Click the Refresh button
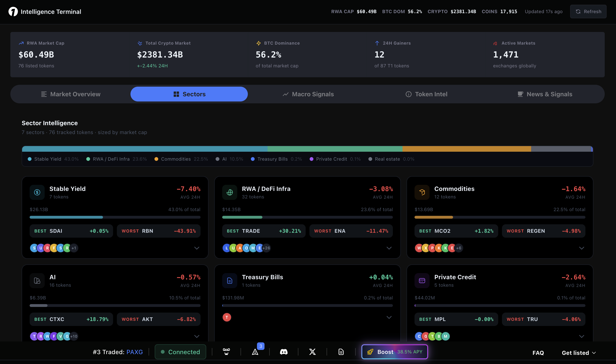Viewport: 616px width, 364px height. coord(588,12)
